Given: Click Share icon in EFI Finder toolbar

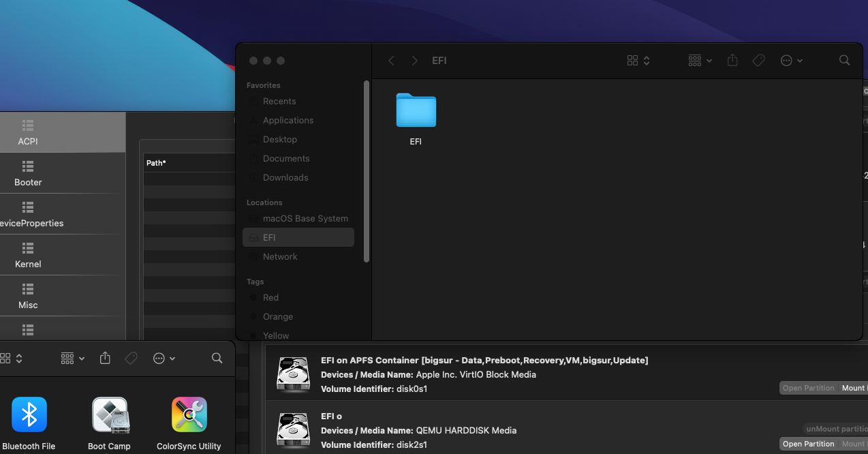Looking at the screenshot, I should pyautogui.click(x=732, y=61).
